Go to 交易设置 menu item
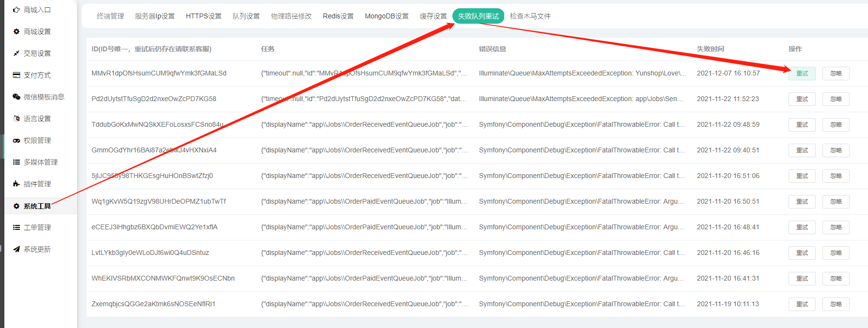The image size is (868, 328). pos(37,53)
